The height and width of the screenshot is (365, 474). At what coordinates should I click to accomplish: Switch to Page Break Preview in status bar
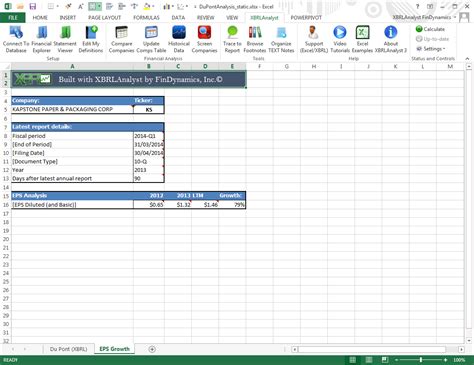[x=385, y=360]
